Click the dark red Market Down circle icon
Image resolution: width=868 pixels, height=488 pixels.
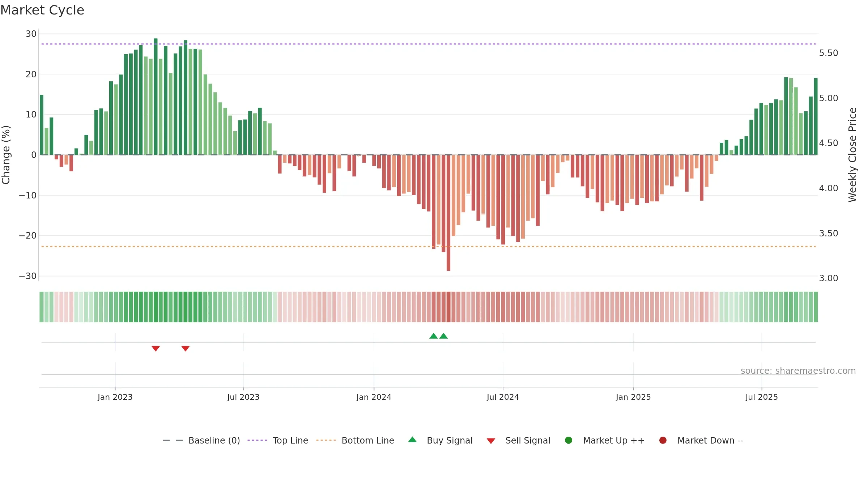(663, 440)
